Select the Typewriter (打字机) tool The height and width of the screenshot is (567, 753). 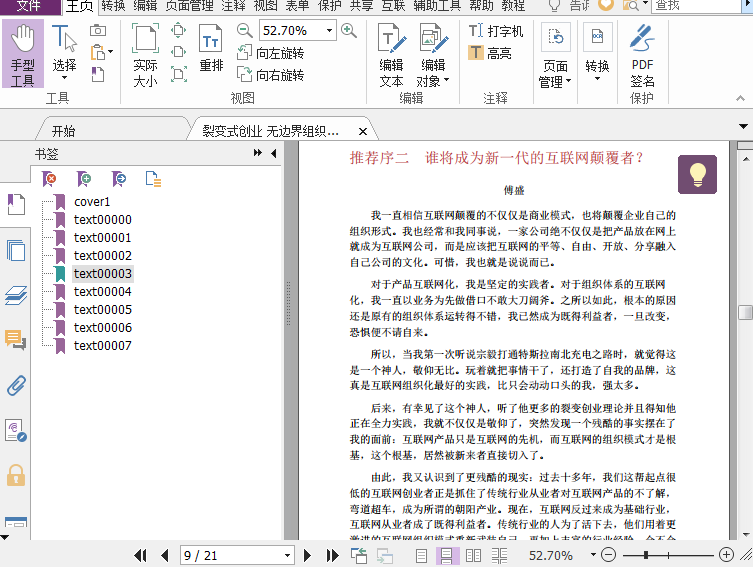tap(496, 31)
